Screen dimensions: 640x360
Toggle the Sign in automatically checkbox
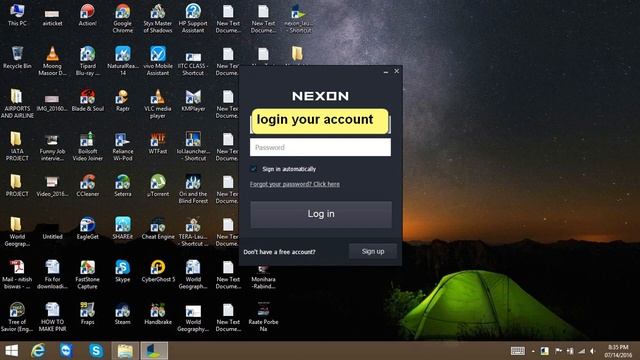pyautogui.click(x=253, y=169)
